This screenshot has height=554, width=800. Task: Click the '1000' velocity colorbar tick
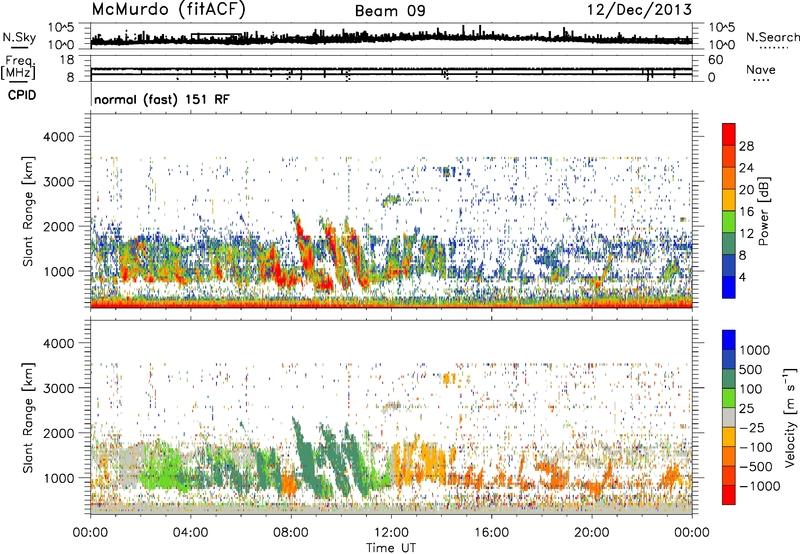pyautogui.click(x=754, y=350)
